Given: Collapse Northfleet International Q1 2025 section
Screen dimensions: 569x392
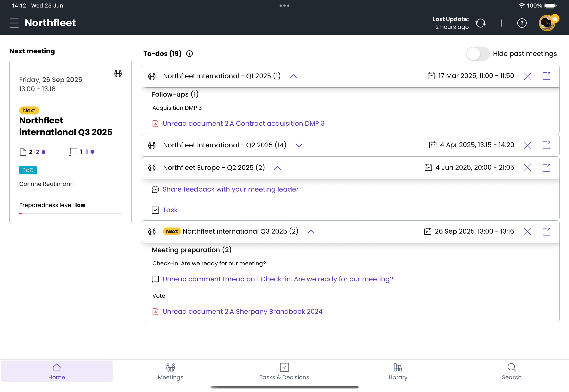Looking at the screenshot, I should pyautogui.click(x=293, y=76).
